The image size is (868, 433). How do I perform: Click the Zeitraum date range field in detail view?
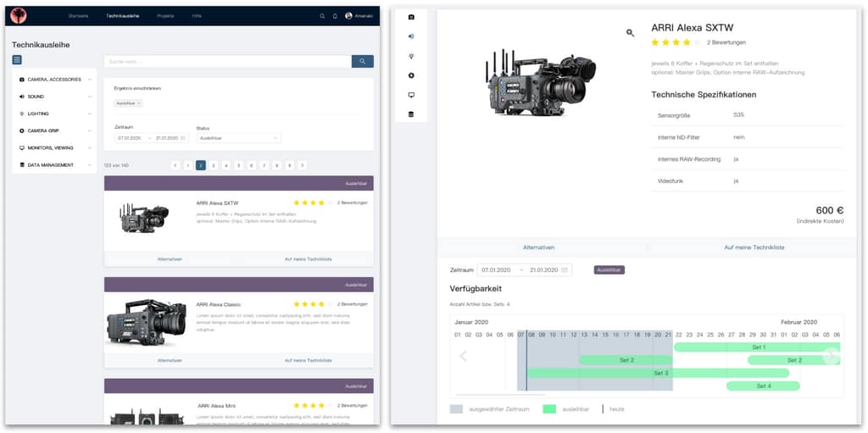pyautogui.click(x=524, y=270)
